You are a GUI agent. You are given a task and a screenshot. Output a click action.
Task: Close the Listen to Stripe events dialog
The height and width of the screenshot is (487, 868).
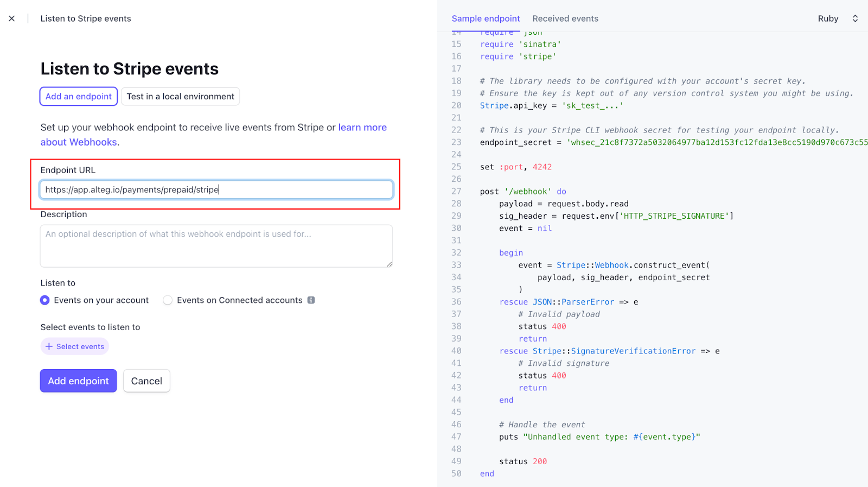pyautogui.click(x=12, y=18)
